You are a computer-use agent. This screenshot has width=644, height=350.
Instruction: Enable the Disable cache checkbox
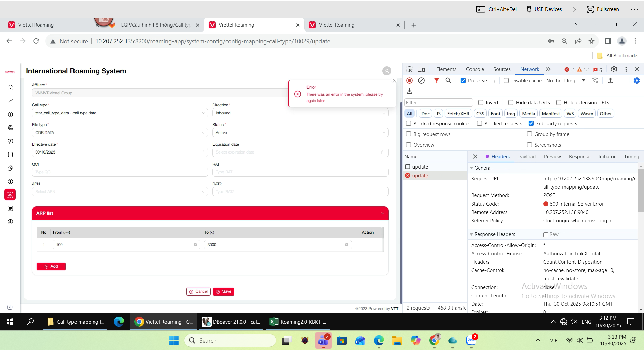tap(506, 81)
